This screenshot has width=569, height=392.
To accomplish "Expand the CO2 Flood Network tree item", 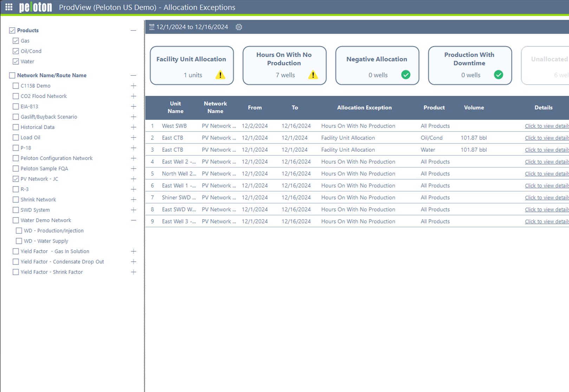I will coord(133,96).
